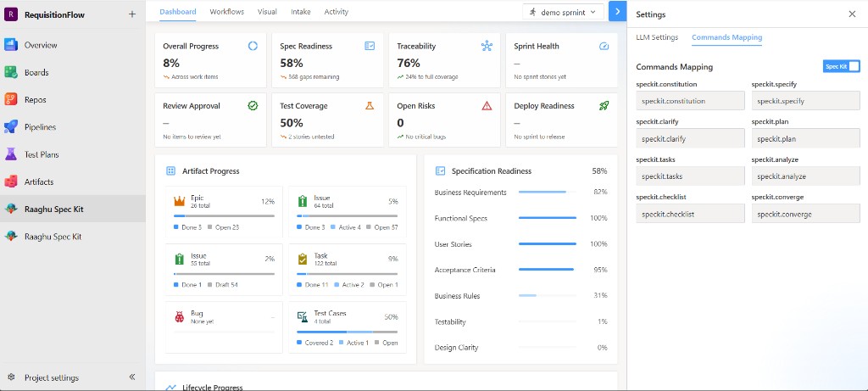
Task: Click the Sprint Health gauge icon
Action: (604, 46)
